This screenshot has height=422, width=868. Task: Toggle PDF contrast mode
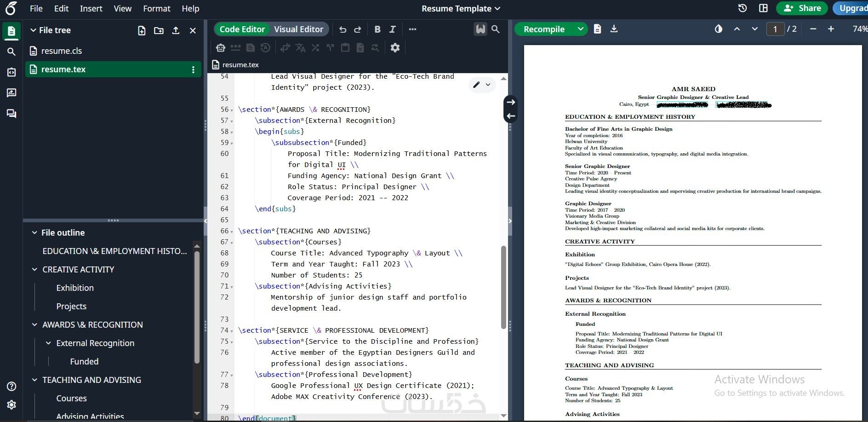[719, 29]
